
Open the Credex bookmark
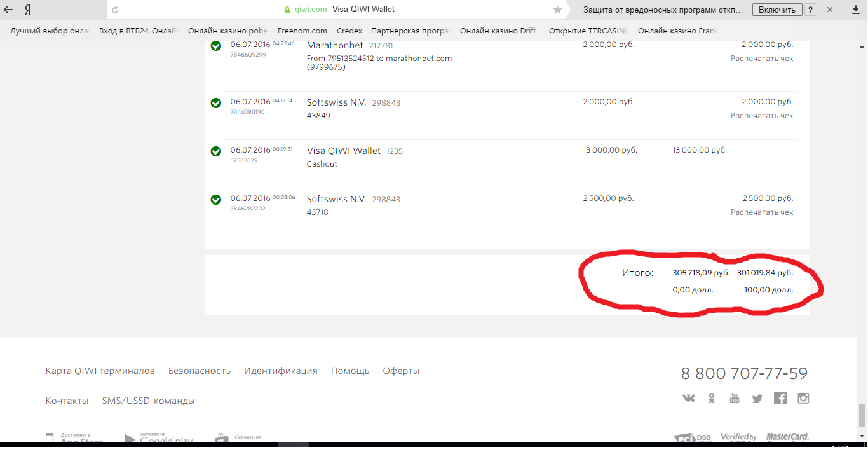(x=349, y=31)
